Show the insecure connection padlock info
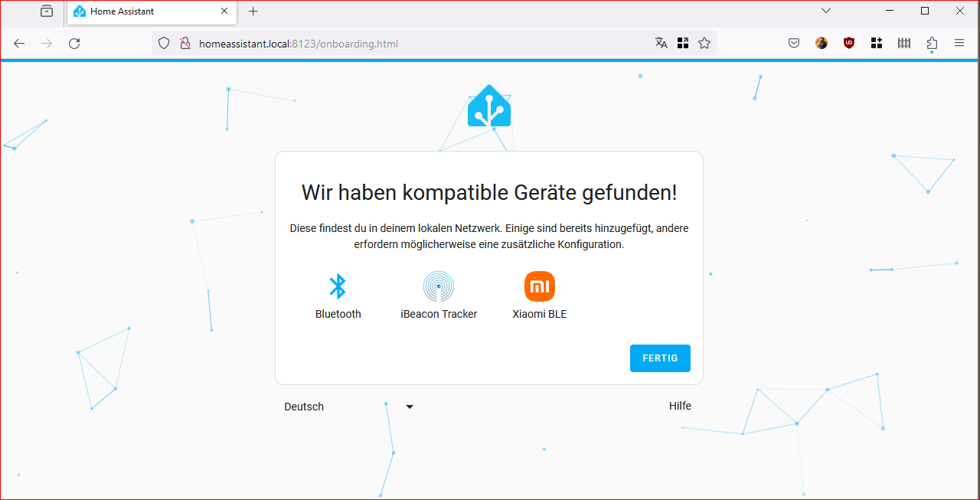Screen dimensions: 980x500 point(185,44)
